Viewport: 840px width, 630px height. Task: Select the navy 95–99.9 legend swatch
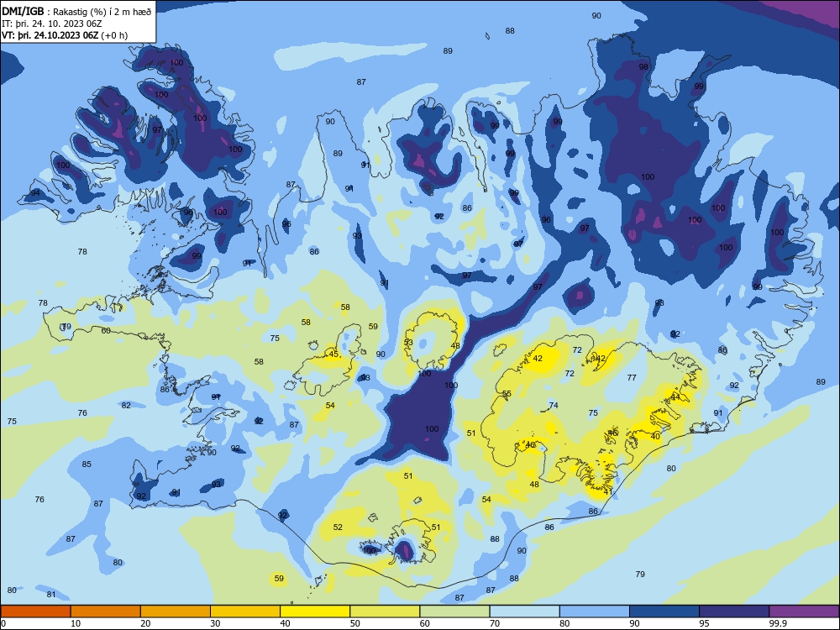click(x=734, y=612)
